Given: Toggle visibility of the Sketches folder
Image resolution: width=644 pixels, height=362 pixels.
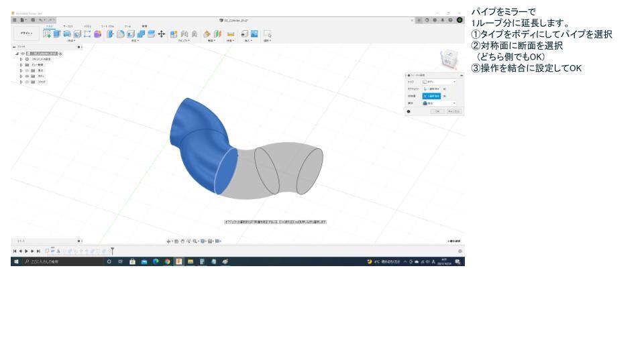Looking at the screenshot, I should pyautogui.click(x=27, y=82).
